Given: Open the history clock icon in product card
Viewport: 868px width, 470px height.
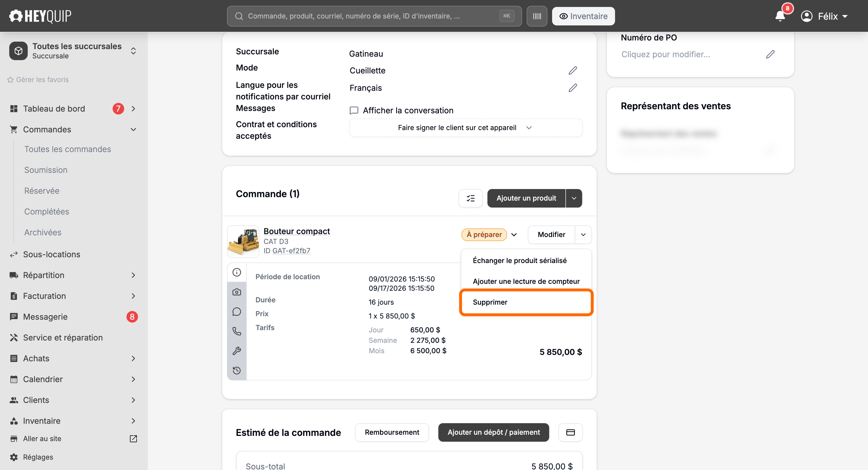Looking at the screenshot, I should click(x=237, y=371).
